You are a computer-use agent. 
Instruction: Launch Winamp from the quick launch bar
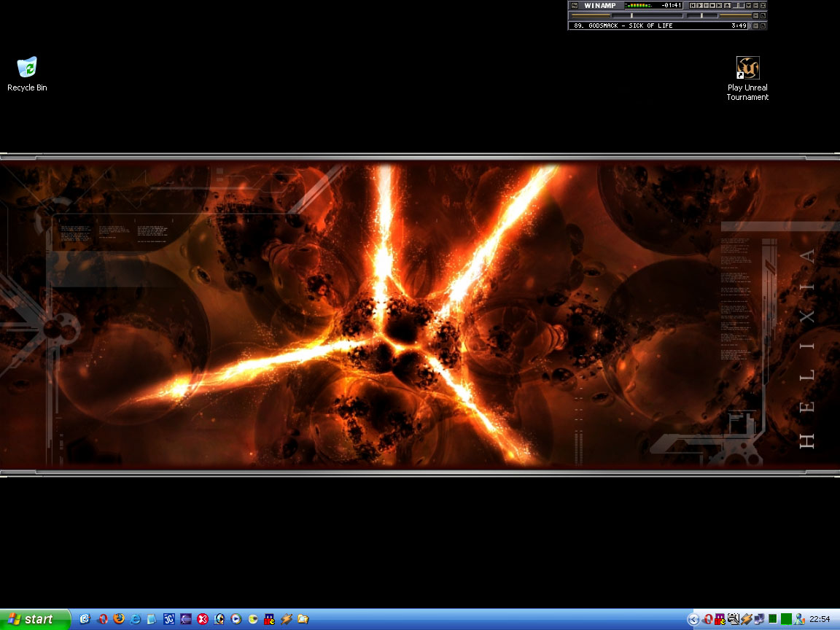[286, 619]
